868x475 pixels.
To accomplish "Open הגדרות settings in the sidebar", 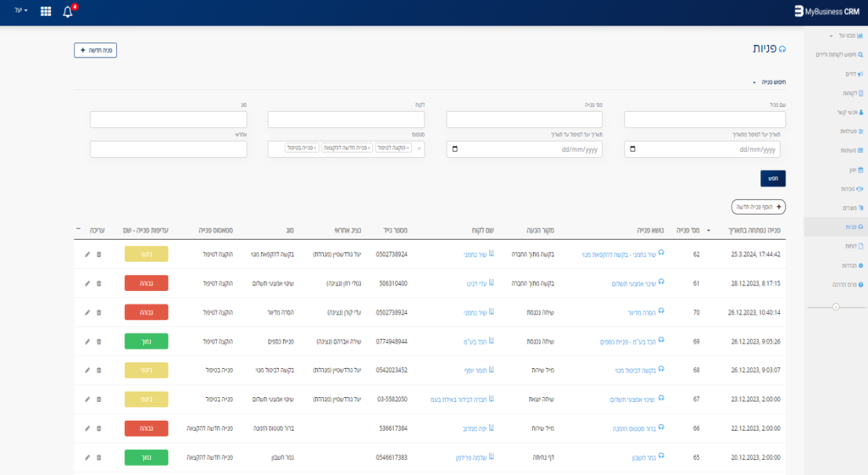I will 853,265.
